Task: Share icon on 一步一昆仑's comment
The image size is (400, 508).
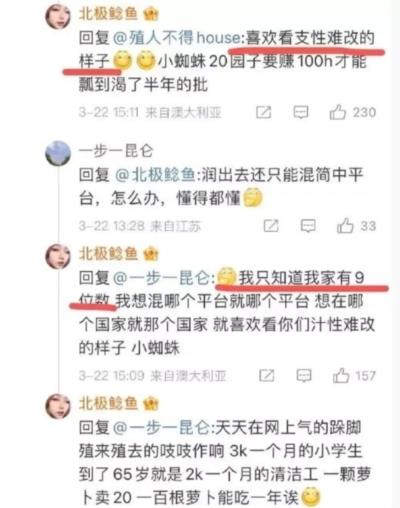Action: point(271,226)
